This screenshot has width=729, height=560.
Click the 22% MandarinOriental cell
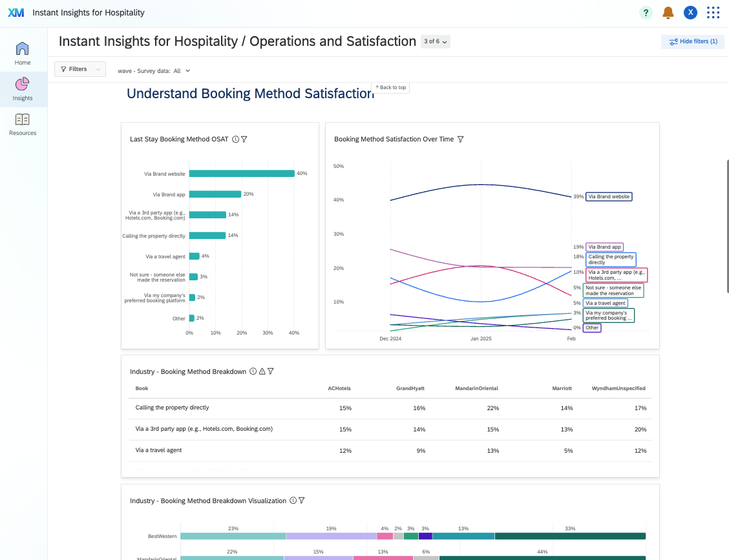pyautogui.click(x=493, y=408)
